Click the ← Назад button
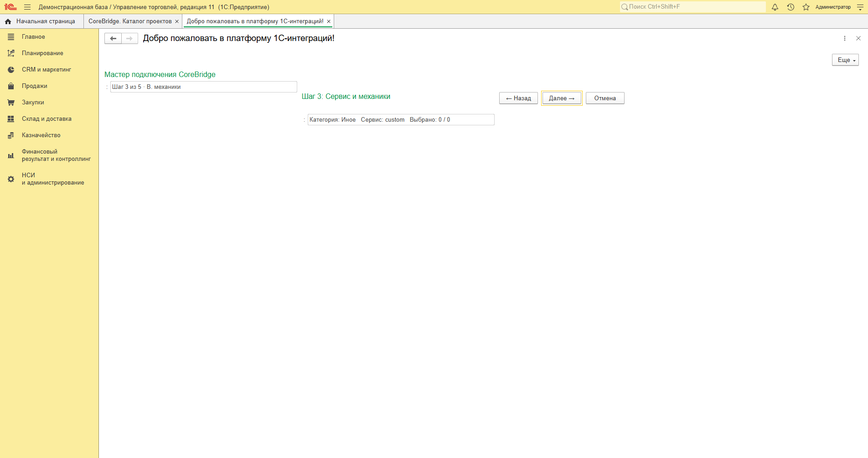Screen dimensions: 868x458 [518, 98]
